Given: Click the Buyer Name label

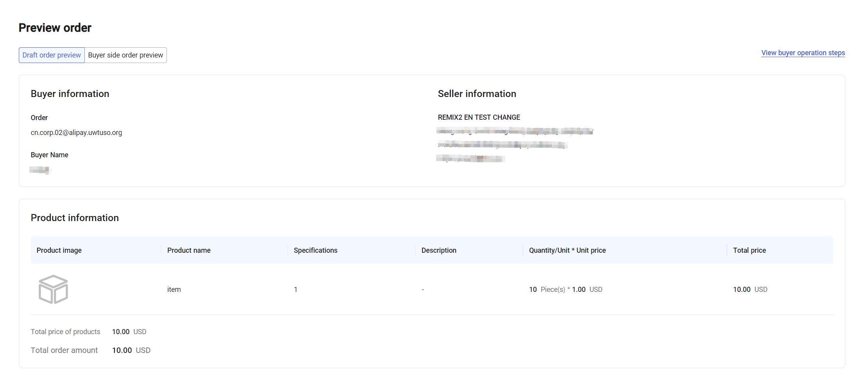Looking at the screenshot, I should pyautogui.click(x=49, y=155).
